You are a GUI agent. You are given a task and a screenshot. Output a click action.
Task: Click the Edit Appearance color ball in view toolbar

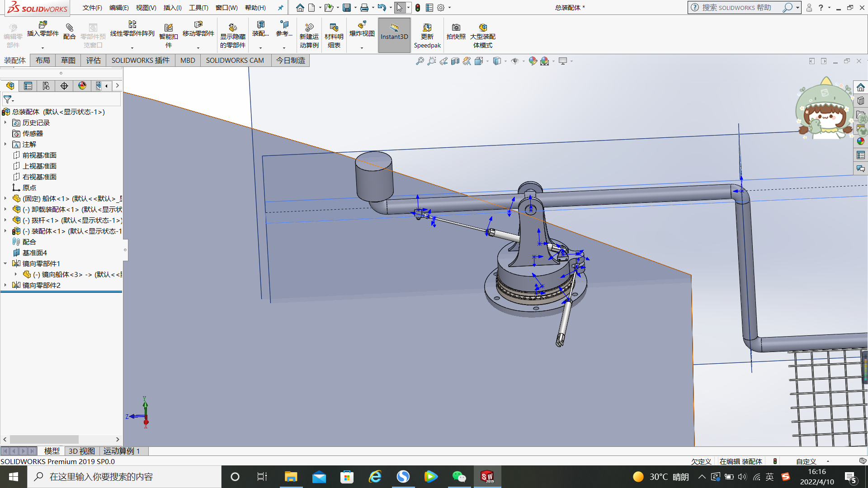click(533, 61)
